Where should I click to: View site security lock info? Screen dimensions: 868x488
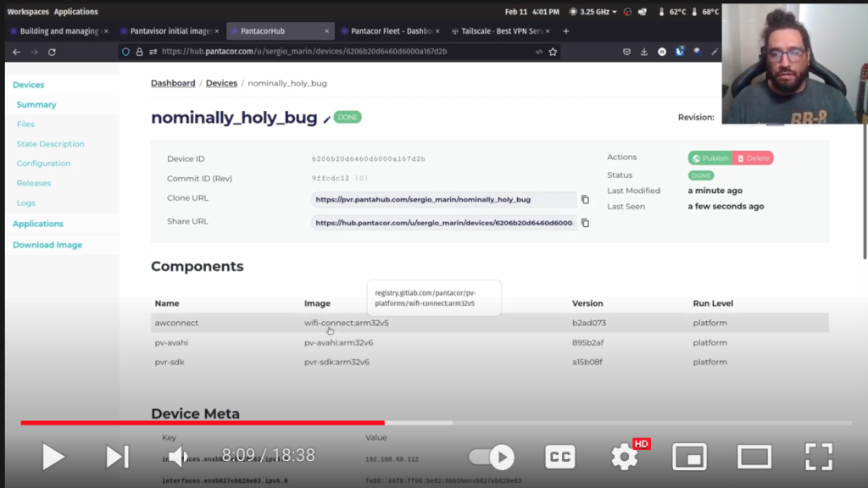tap(140, 52)
